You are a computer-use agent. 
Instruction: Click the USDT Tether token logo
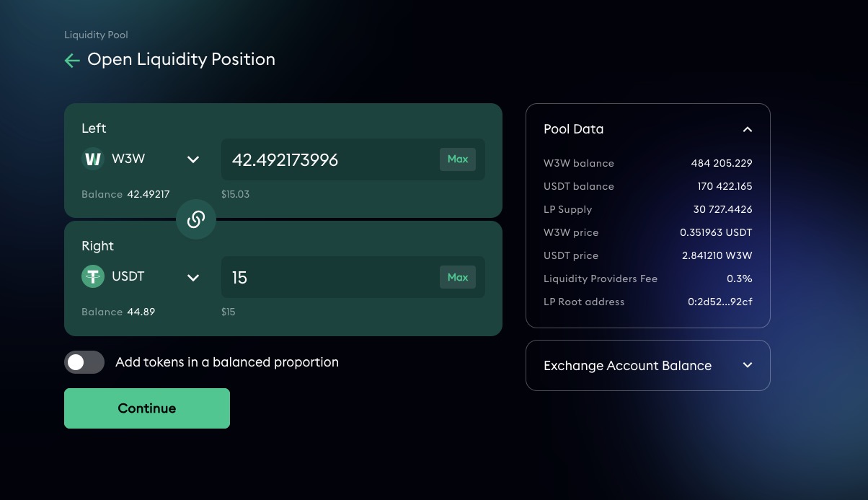[93, 276]
